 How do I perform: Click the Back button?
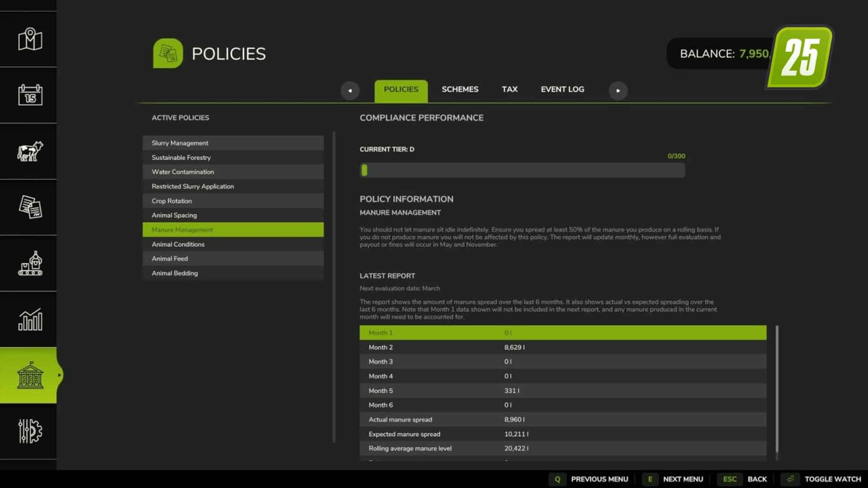click(757, 479)
